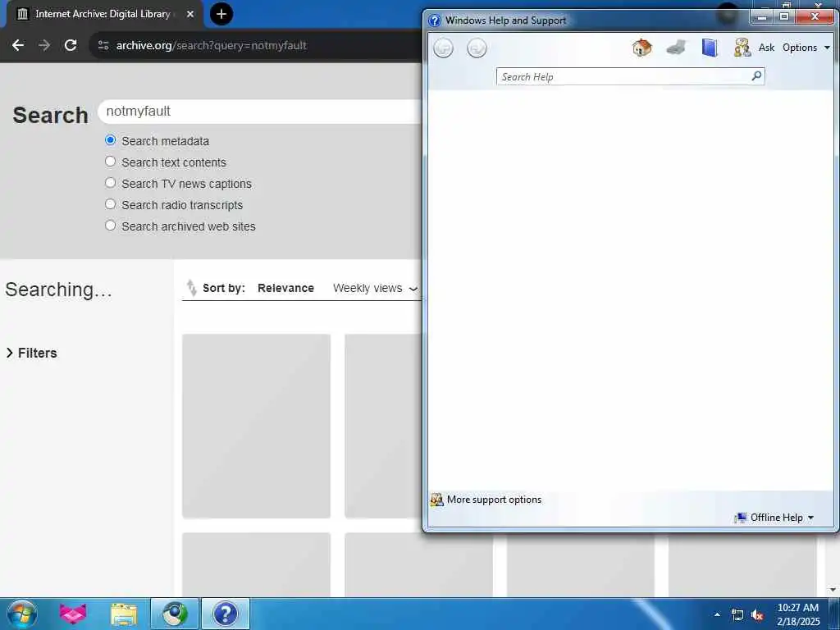Click the Ask support people icon
Viewport: 840px width, 630px height.
tap(742, 48)
